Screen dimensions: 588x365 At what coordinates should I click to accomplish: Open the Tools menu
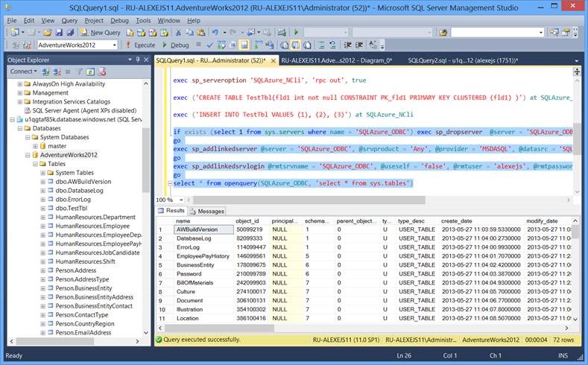click(143, 21)
